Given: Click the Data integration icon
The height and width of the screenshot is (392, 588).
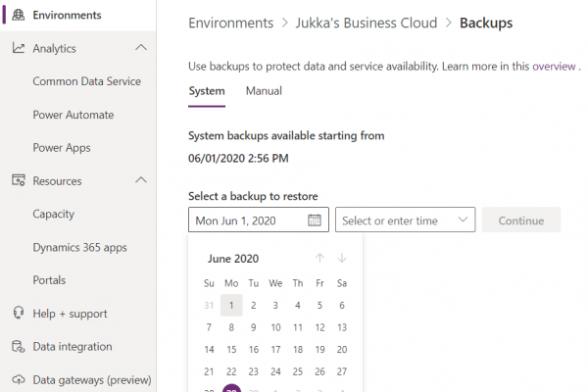Looking at the screenshot, I should click(x=19, y=346).
